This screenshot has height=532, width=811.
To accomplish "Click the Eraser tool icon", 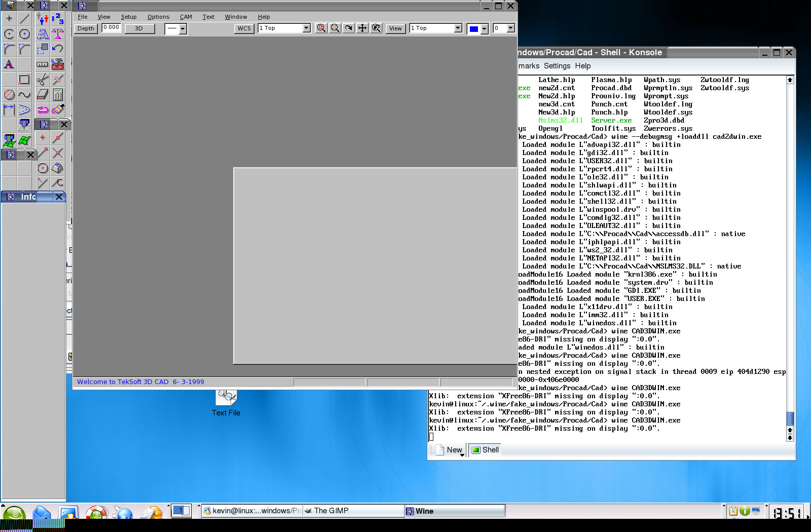I will [43, 95].
